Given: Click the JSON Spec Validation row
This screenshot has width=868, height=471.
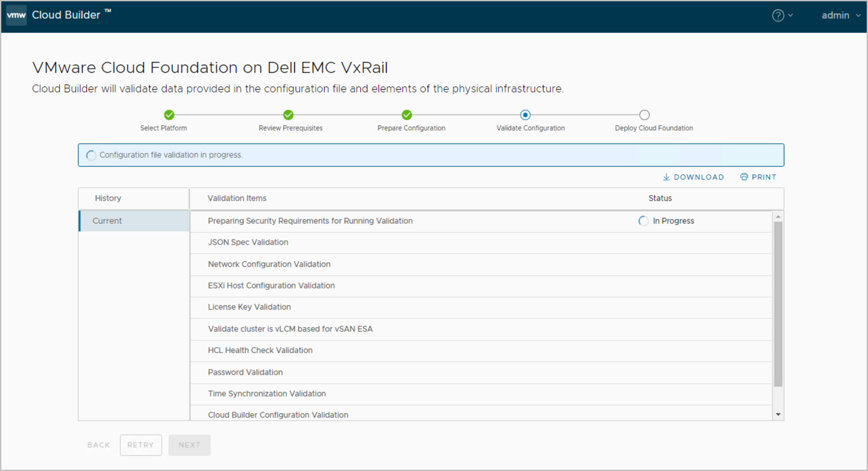Looking at the screenshot, I should point(248,242).
